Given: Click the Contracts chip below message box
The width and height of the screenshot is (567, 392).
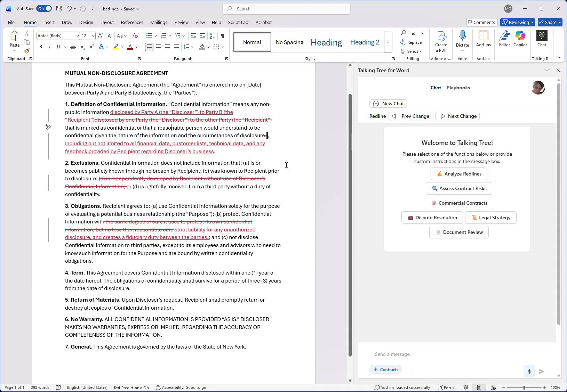Looking at the screenshot, I should tap(386, 369).
